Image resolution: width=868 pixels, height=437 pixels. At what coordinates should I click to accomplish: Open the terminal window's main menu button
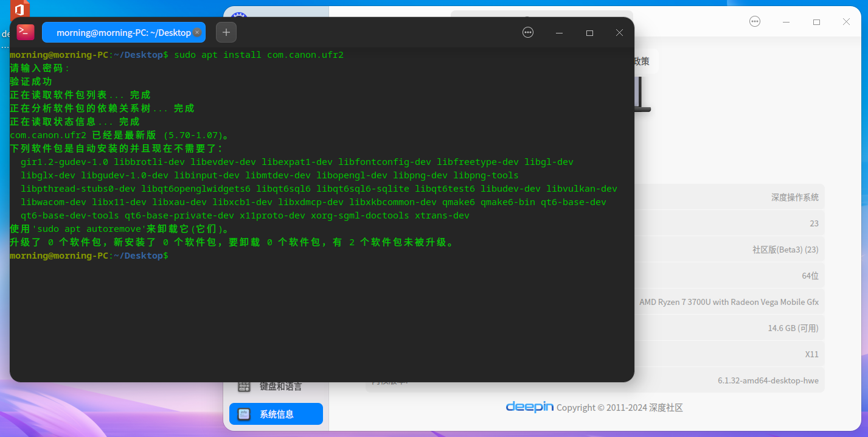(528, 33)
